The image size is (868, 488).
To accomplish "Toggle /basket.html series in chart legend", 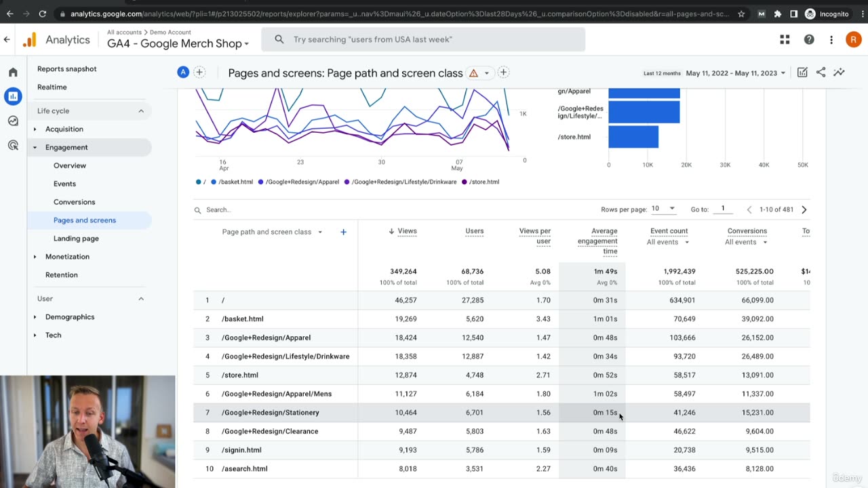I will click(x=232, y=182).
